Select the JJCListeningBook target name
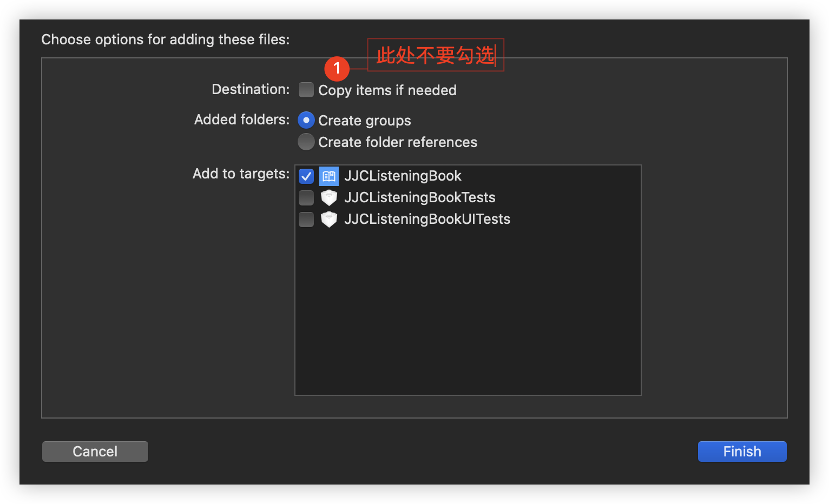The width and height of the screenshot is (829, 504). (403, 176)
